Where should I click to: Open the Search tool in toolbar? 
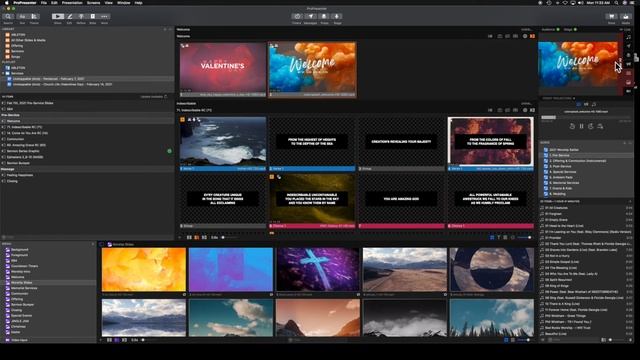tap(8, 16)
